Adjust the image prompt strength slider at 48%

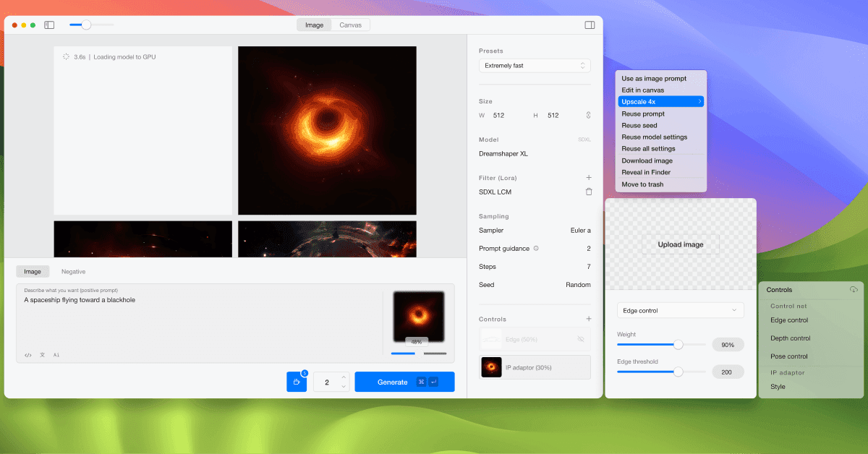pyautogui.click(x=419, y=354)
